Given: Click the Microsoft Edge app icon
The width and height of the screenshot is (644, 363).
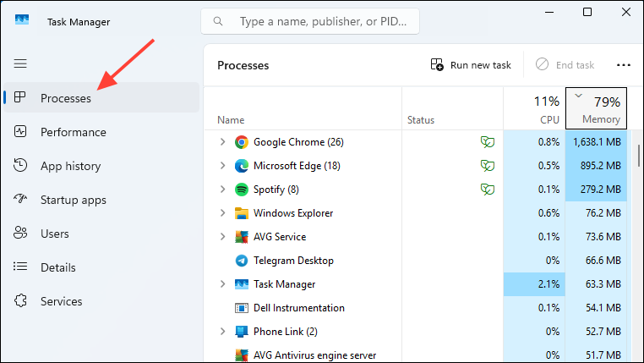Looking at the screenshot, I should pyautogui.click(x=241, y=166).
